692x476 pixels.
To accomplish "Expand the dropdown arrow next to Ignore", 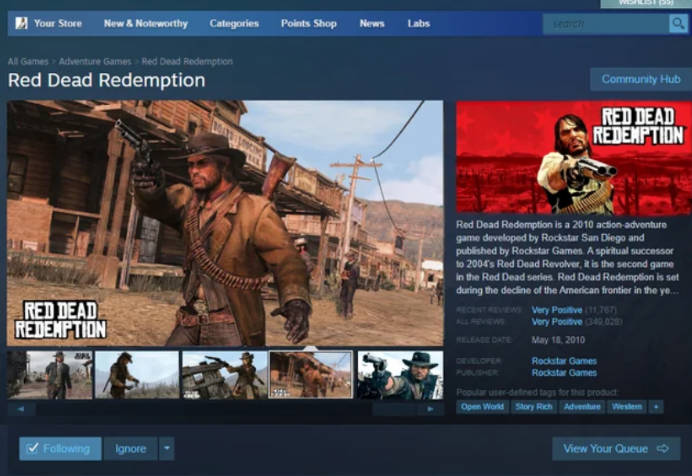I will pos(167,449).
